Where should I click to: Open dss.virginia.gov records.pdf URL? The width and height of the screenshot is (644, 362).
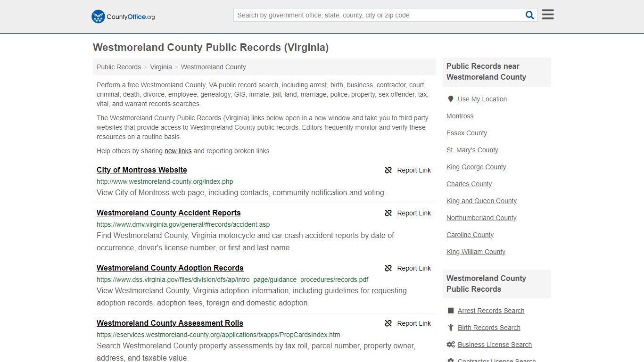coord(232,280)
